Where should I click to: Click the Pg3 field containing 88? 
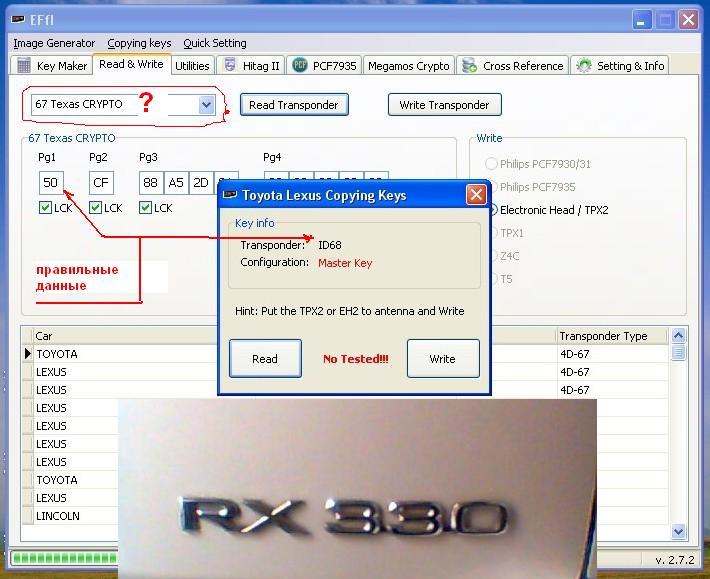click(150, 182)
